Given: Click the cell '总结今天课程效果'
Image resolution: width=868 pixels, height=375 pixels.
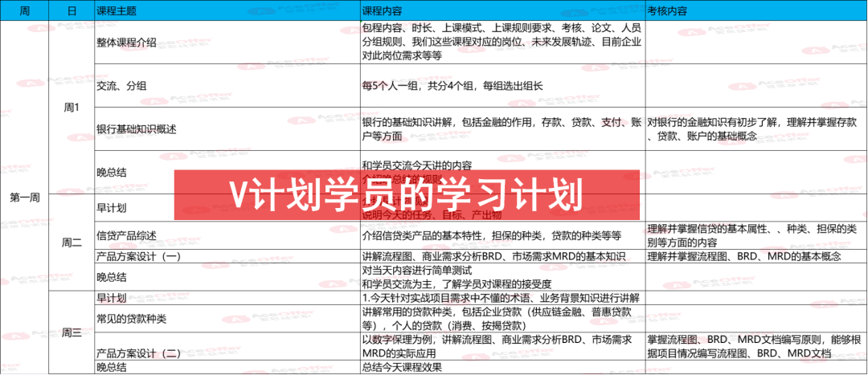Looking at the screenshot, I should (502, 367).
